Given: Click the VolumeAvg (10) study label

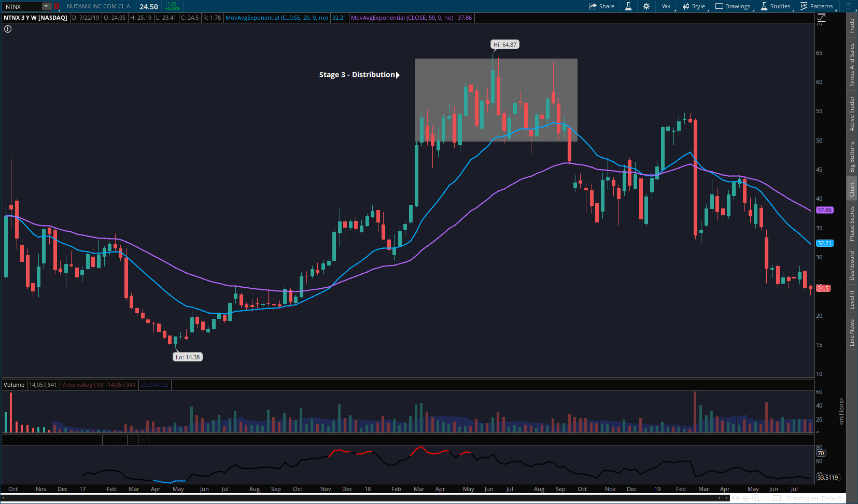Looking at the screenshot, I should pyautogui.click(x=82, y=385).
